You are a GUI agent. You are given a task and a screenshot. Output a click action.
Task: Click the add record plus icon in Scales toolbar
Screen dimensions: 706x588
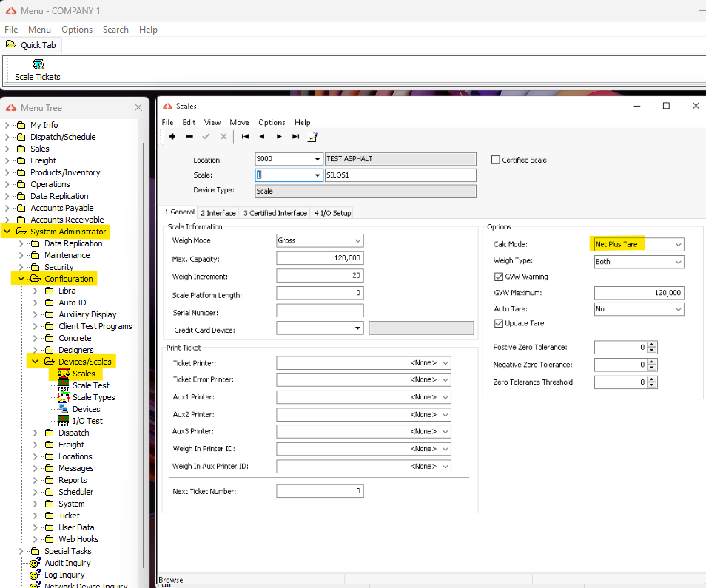coord(172,136)
